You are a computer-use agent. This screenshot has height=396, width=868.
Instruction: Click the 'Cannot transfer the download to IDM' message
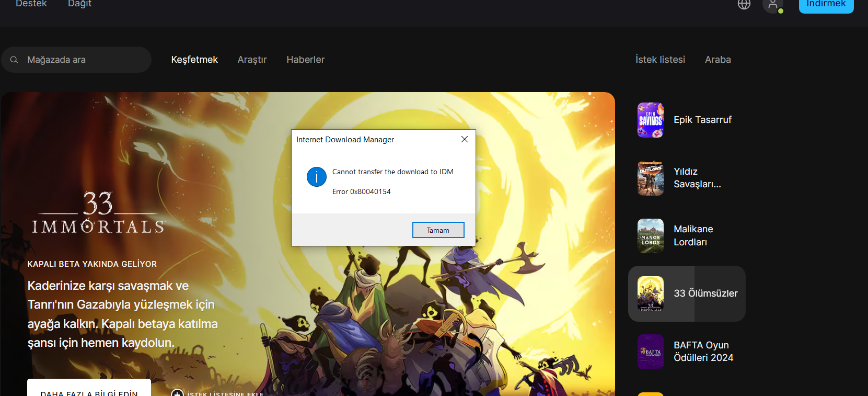(393, 172)
